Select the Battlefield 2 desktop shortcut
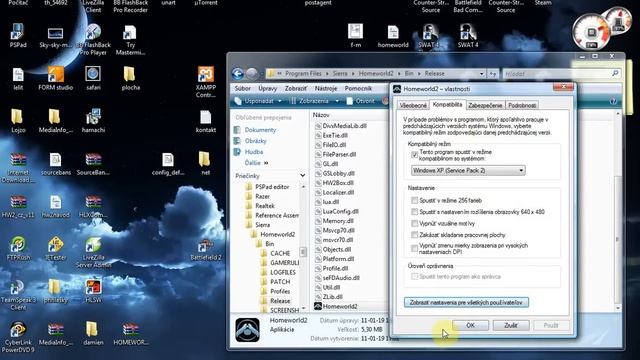 [206, 249]
